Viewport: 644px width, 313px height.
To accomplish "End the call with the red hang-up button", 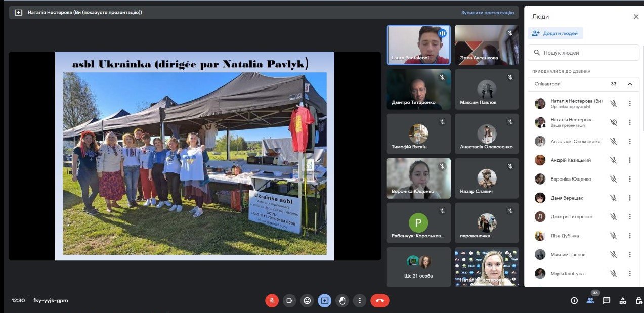I will [380, 300].
